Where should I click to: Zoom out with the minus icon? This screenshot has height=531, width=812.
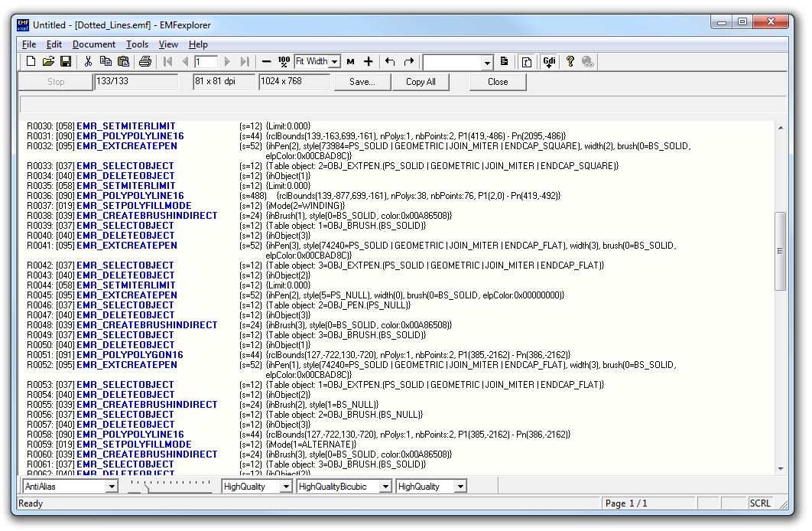pos(266,62)
